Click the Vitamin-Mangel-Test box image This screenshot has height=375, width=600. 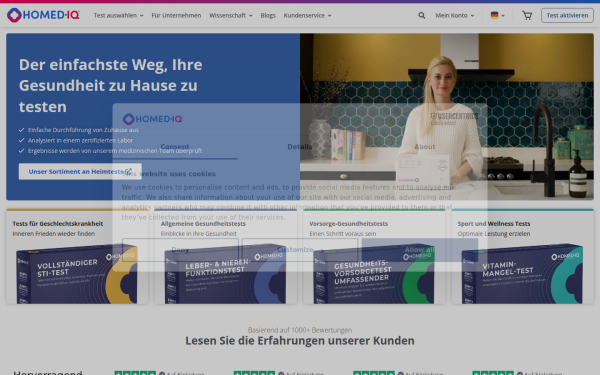click(x=522, y=274)
